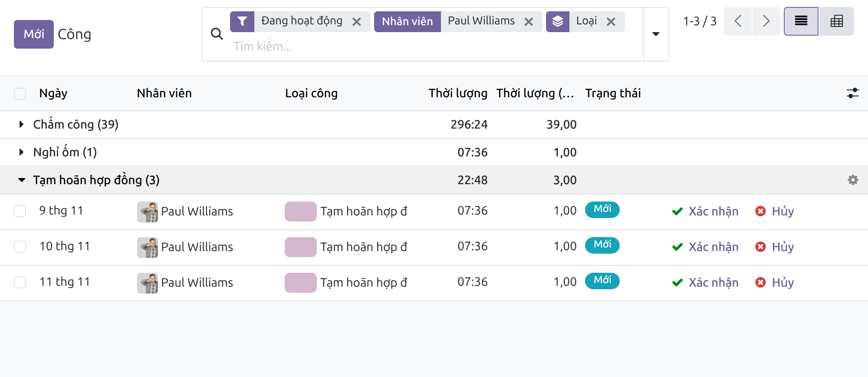Remove the Loại grouping facet
The height and width of the screenshot is (377, 868).
(x=611, y=22)
